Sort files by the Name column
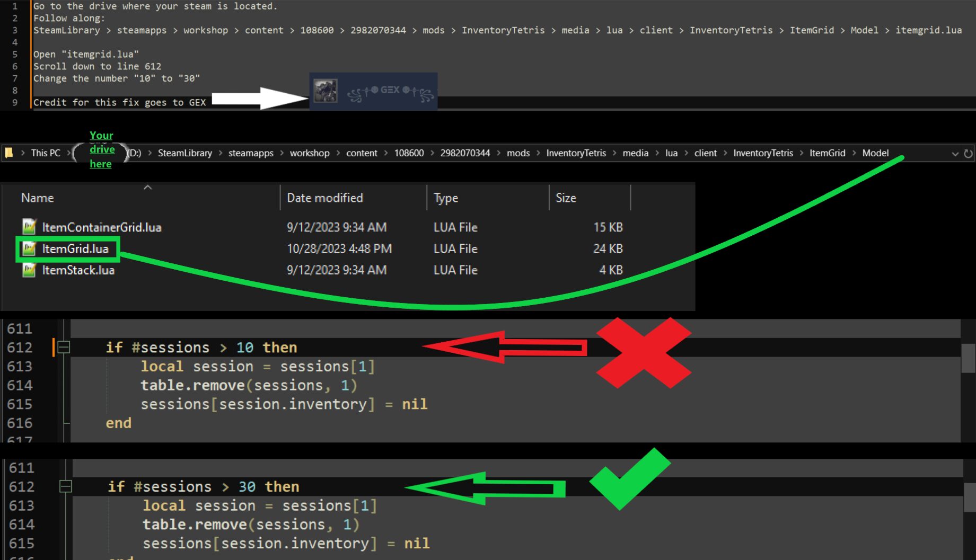This screenshot has height=560, width=976. pyautogui.click(x=38, y=198)
